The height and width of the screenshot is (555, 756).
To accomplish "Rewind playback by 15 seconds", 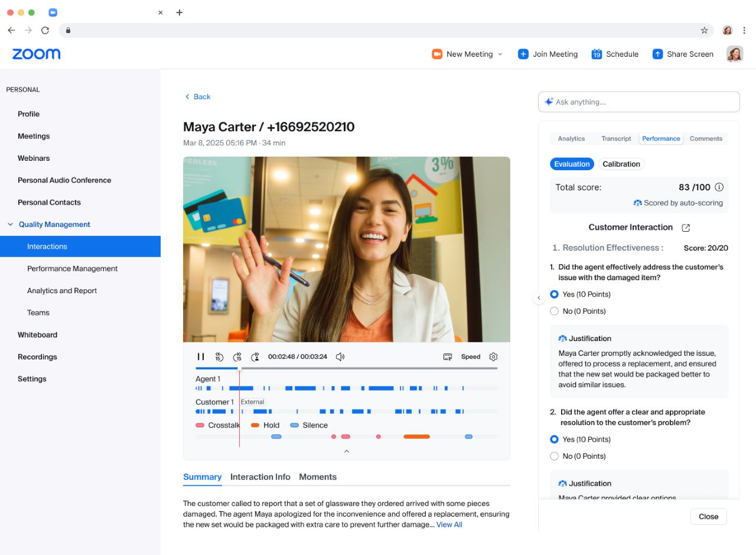I will pyautogui.click(x=219, y=356).
